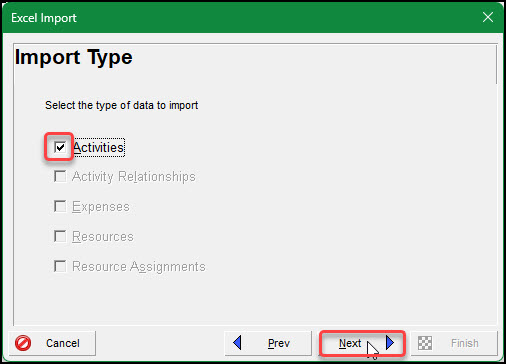Click the Expenses label text
The width and height of the screenshot is (506, 364).
pyautogui.click(x=101, y=207)
